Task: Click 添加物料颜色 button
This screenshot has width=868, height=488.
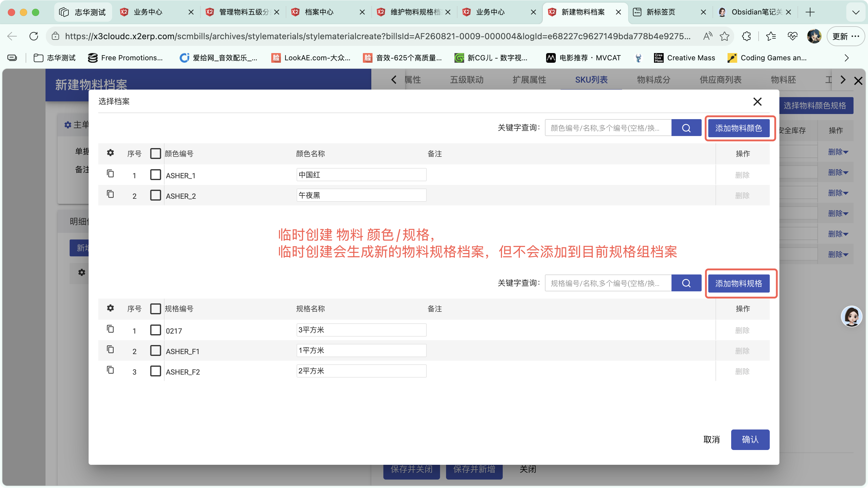Action: (x=738, y=128)
